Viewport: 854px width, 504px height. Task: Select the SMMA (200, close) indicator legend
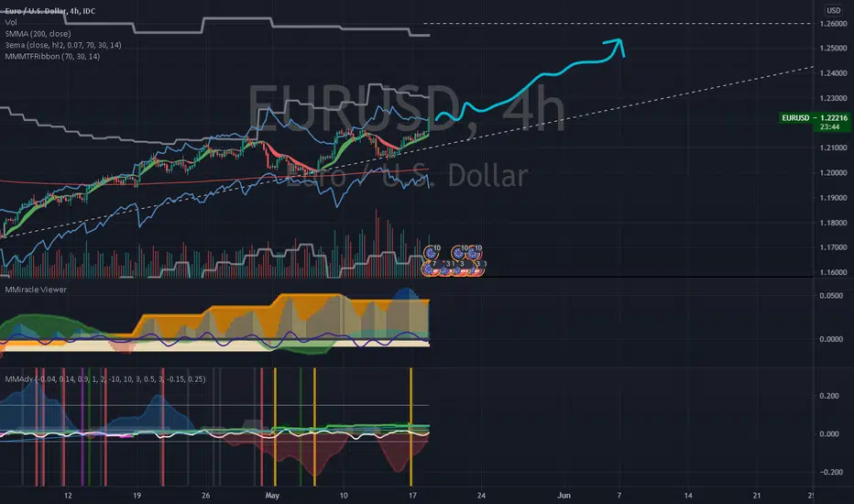point(38,34)
